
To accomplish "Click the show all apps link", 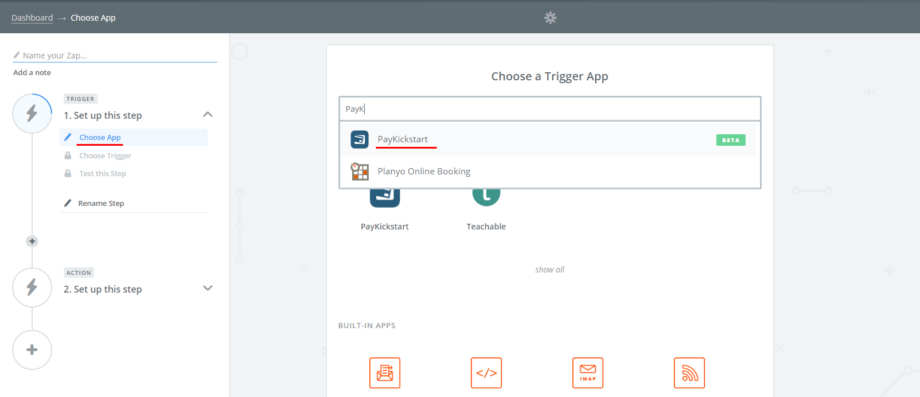I will point(550,270).
